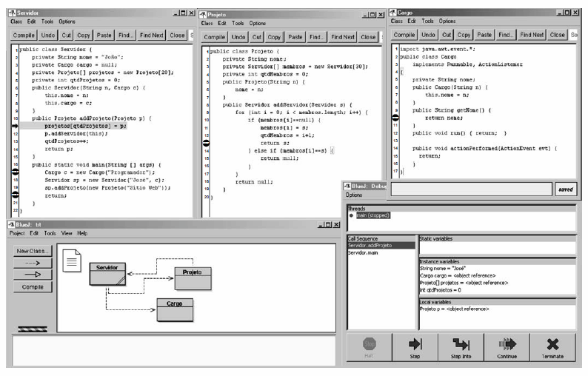The image size is (588, 376).
Task: Open the Tools menu in Servidor window
Action: [47, 21]
